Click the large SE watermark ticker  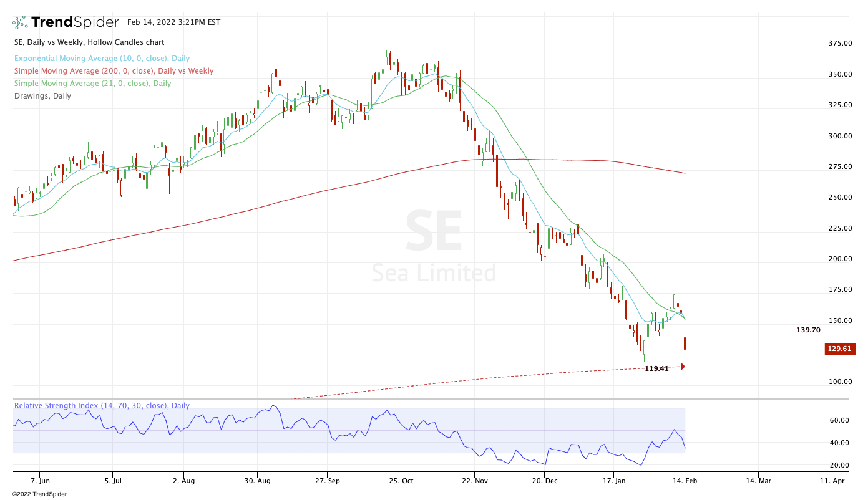coord(434,231)
